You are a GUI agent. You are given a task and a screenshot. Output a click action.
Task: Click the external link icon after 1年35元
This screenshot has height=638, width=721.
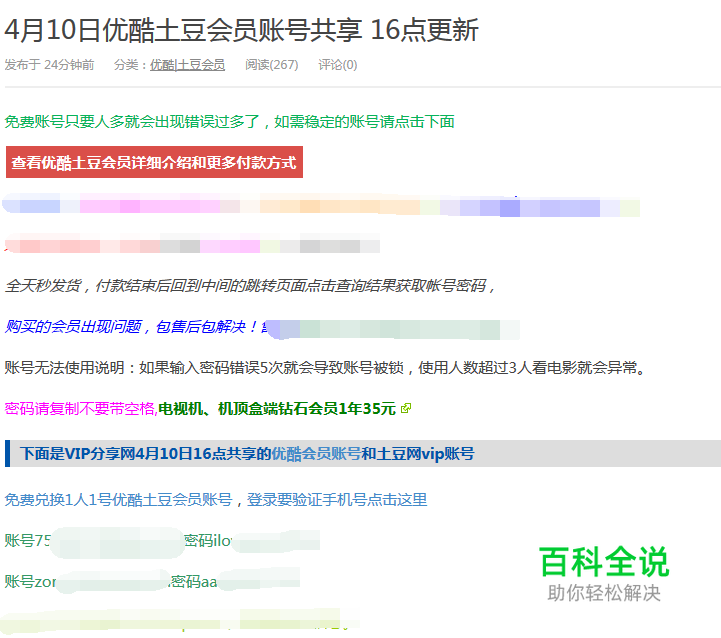406,408
